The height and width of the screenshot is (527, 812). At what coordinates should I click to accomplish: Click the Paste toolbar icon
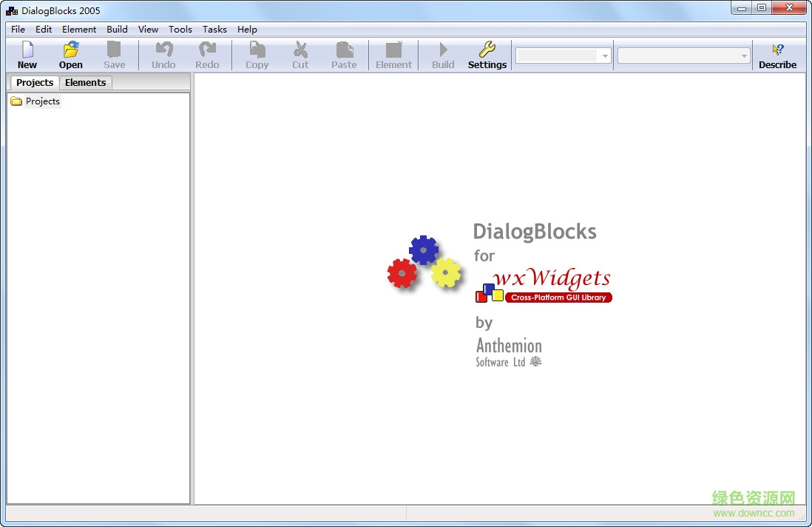[x=344, y=54]
